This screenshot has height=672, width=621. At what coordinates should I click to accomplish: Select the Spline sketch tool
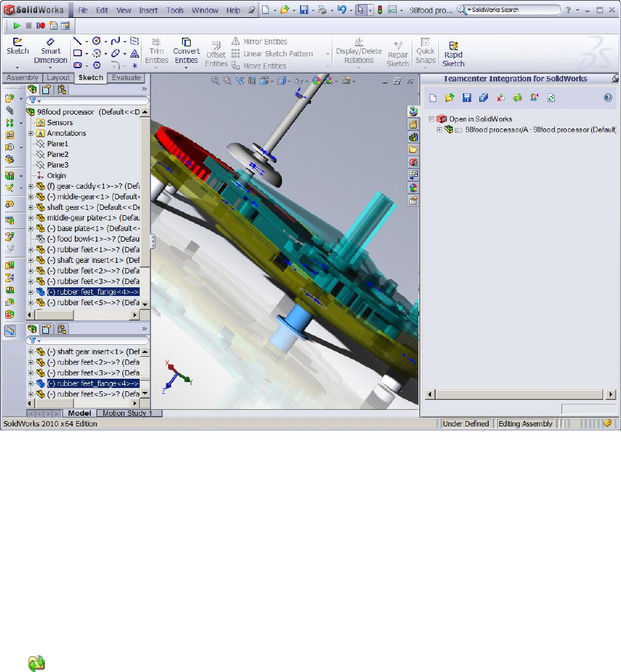[x=115, y=41]
